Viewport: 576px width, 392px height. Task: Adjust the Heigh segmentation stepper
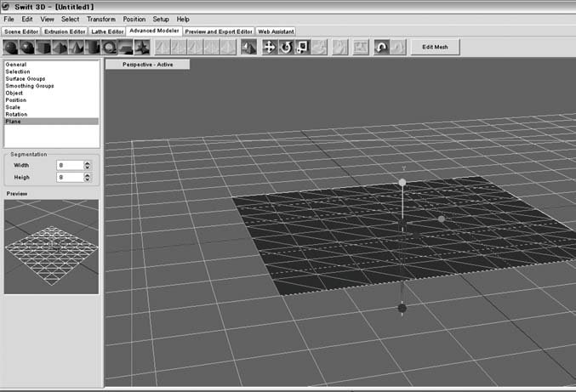pos(88,177)
